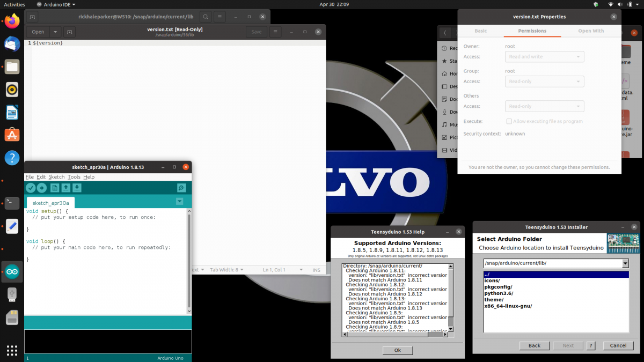Open the Tools menu in Arduino
Screen dimensions: 644x362
[74, 176]
